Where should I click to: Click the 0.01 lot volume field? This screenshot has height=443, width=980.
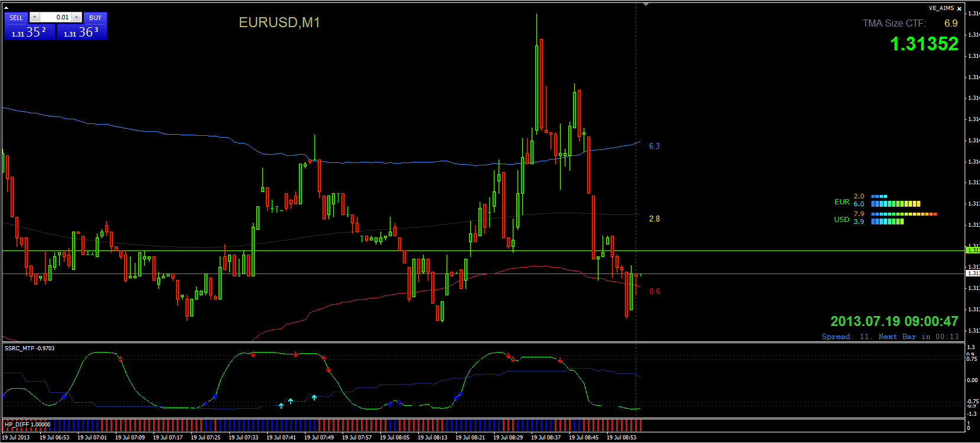[56, 18]
